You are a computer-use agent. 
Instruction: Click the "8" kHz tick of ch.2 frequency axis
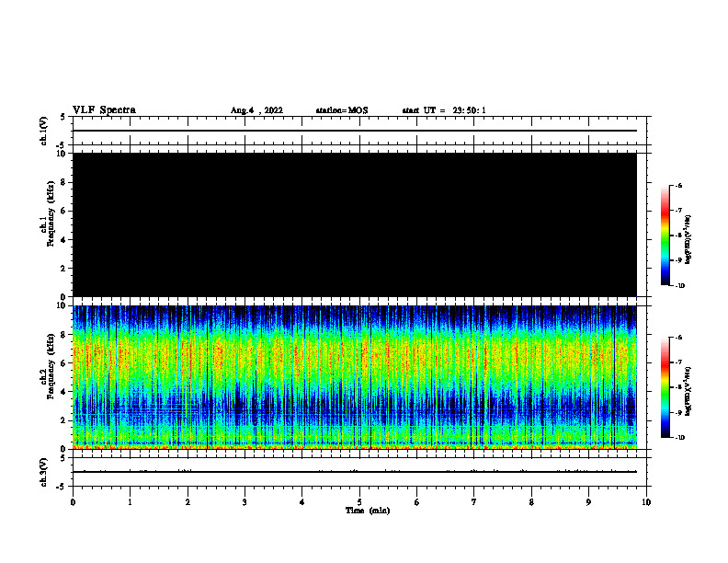coord(64,335)
